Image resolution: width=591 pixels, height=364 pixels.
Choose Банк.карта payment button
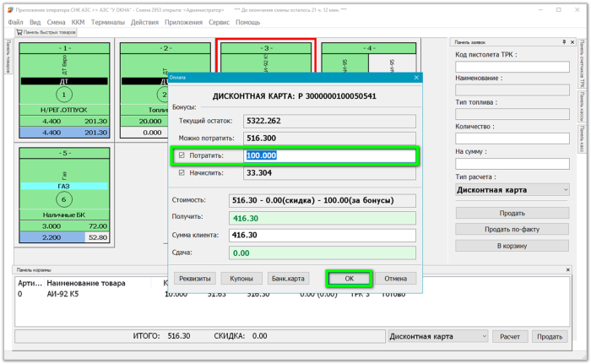point(288,279)
